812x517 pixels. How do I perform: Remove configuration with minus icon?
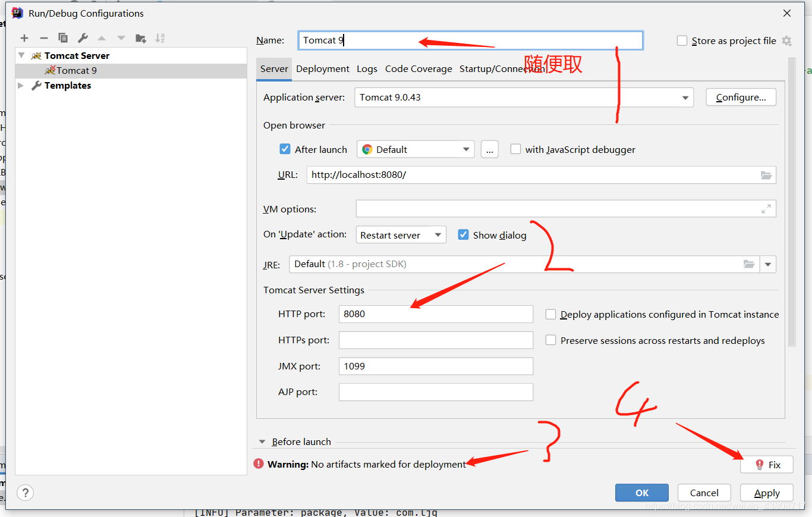(43, 38)
